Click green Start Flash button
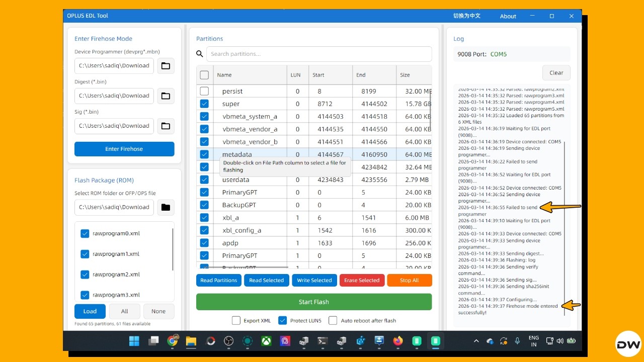Screen dimensions: 644x362 (x=314, y=302)
